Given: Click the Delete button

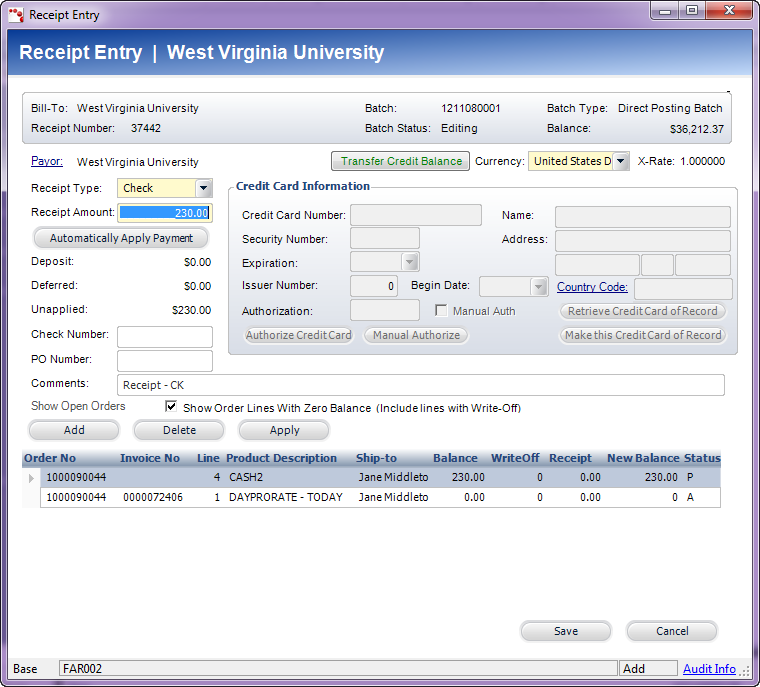Looking at the screenshot, I should click(x=179, y=431).
